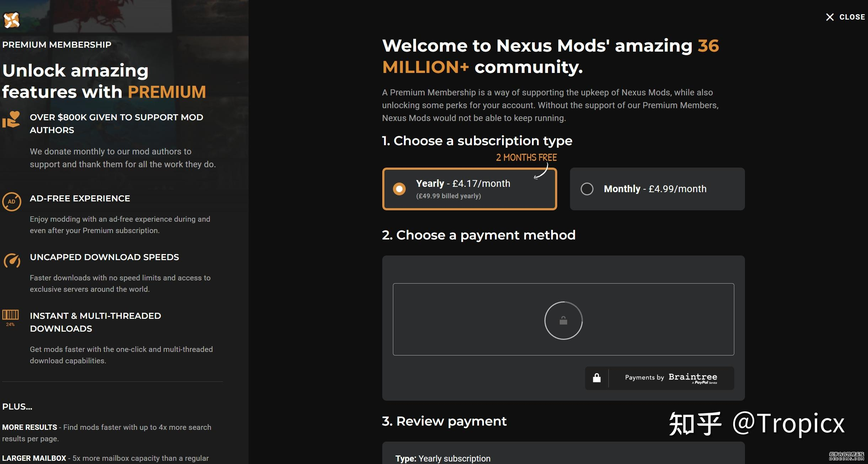Image resolution: width=868 pixels, height=464 pixels.
Task: Click the speedometer download speeds icon
Action: [x=12, y=261]
